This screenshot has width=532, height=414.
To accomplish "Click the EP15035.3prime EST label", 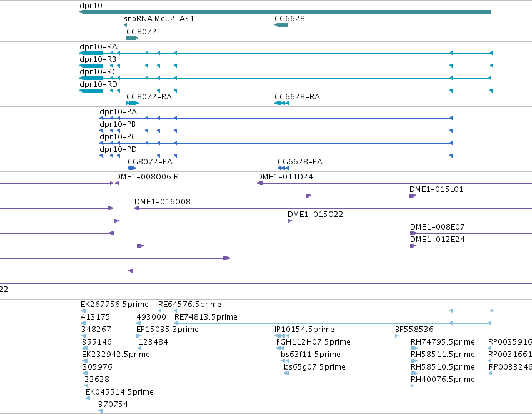I will click(x=168, y=330).
